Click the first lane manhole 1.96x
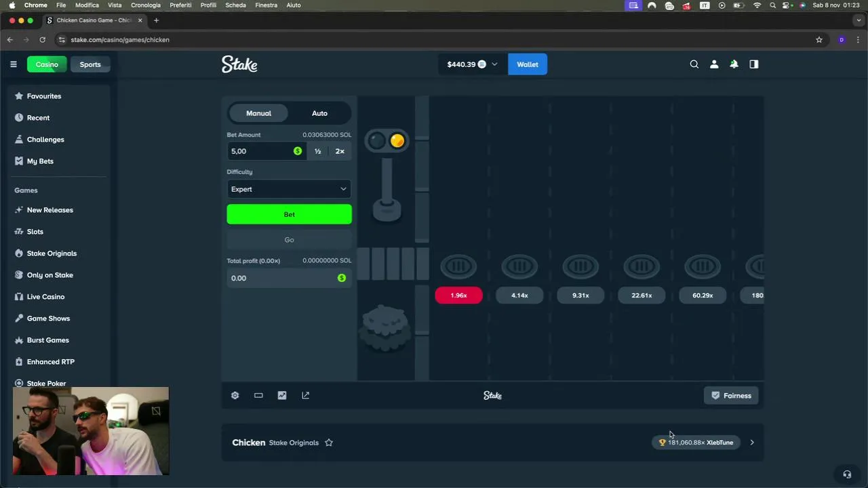 tap(458, 266)
